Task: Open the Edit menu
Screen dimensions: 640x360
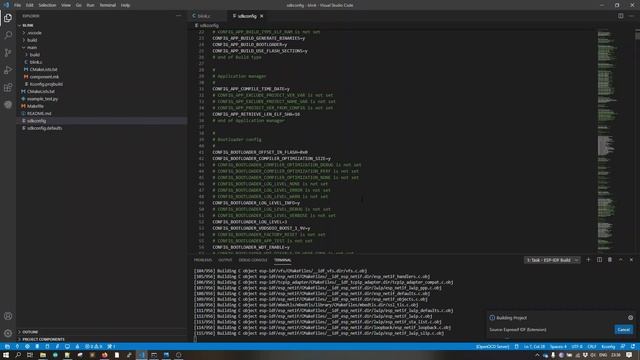Action: point(30,5)
